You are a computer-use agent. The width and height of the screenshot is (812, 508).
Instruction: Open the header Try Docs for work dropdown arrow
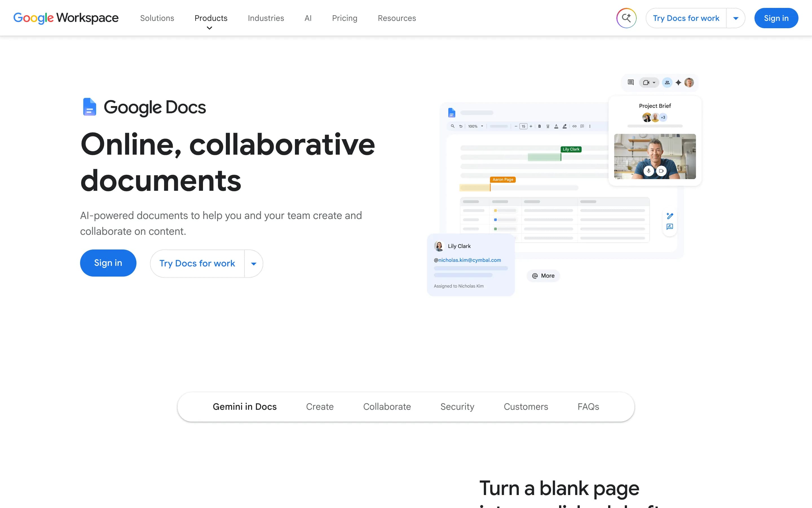point(736,18)
